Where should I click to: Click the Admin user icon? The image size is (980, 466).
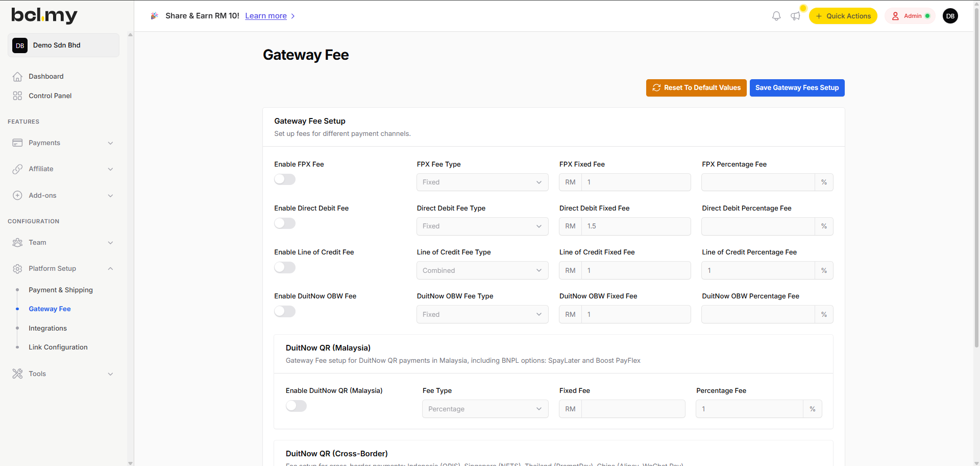895,16
